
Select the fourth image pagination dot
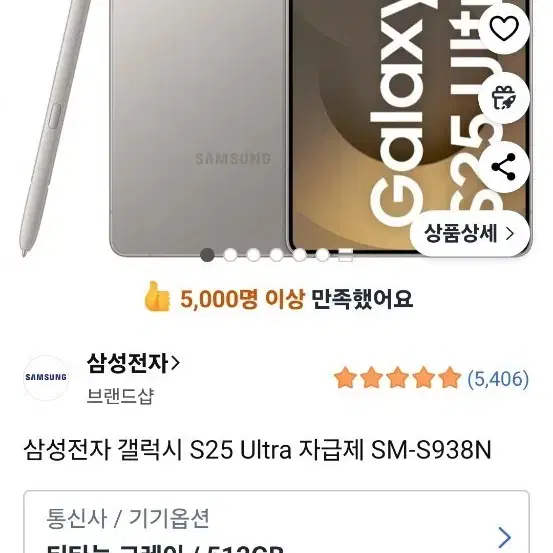276,255
